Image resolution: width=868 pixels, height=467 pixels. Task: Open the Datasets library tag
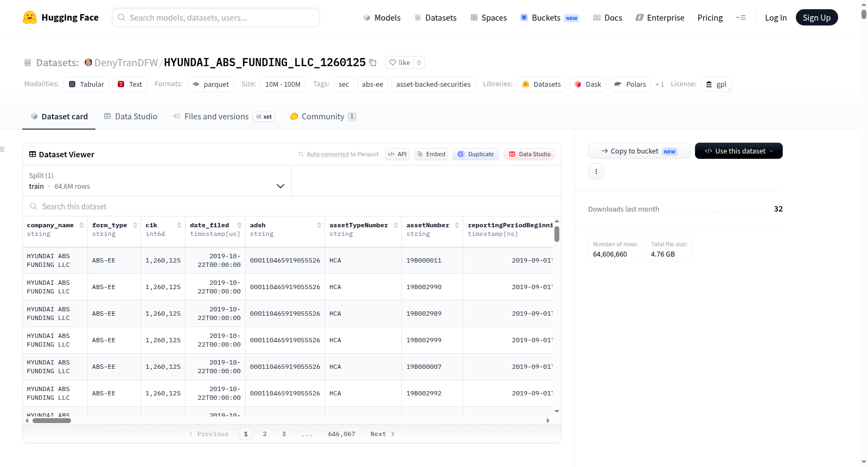point(541,84)
